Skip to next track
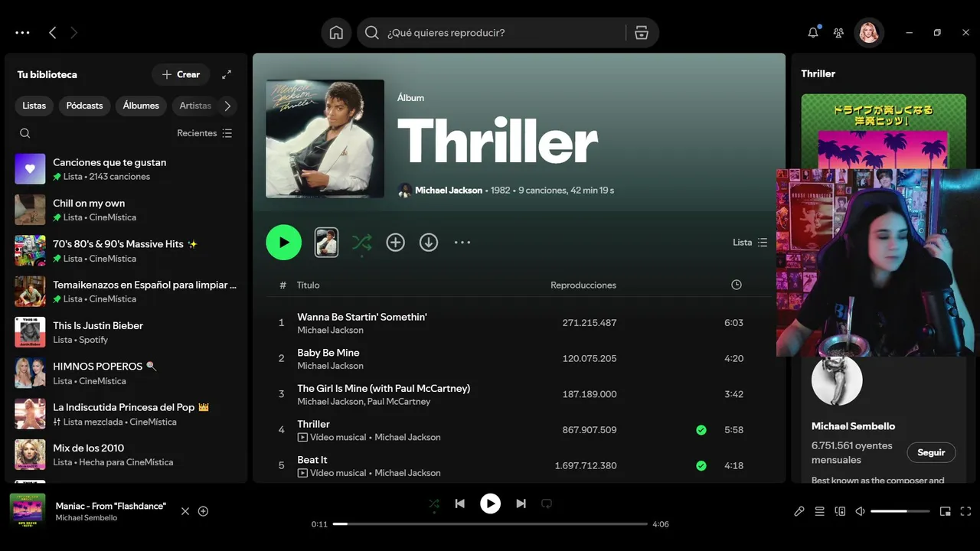The image size is (980, 551). [x=521, y=504]
